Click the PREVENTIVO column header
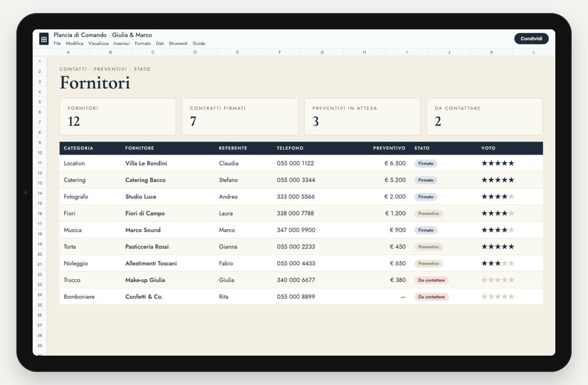The width and height of the screenshot is (588, 385). (x=389, y=148)
